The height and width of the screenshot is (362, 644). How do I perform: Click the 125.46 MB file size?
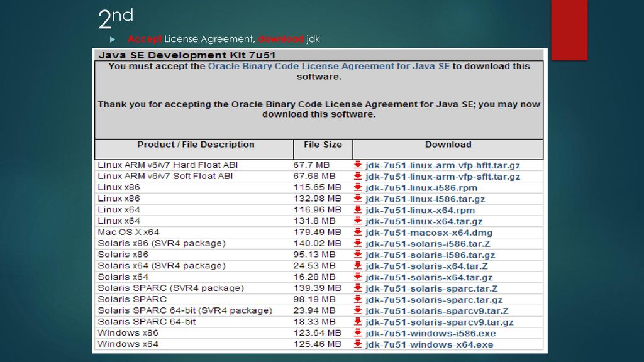(317, 344)
